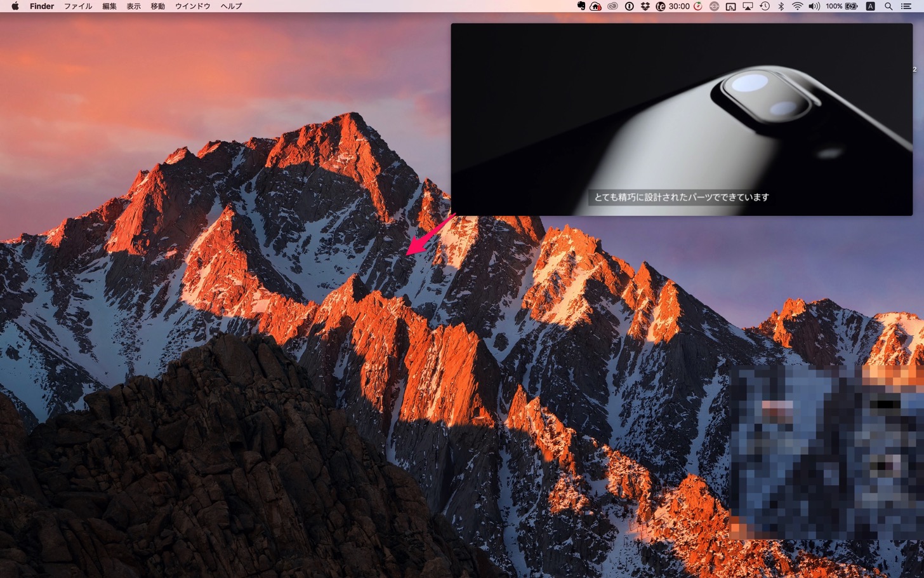The image size is (924, 578).
Task: Toggle the Bluetooth status menu
Action: pyautogui.click(x=781, y=6)
